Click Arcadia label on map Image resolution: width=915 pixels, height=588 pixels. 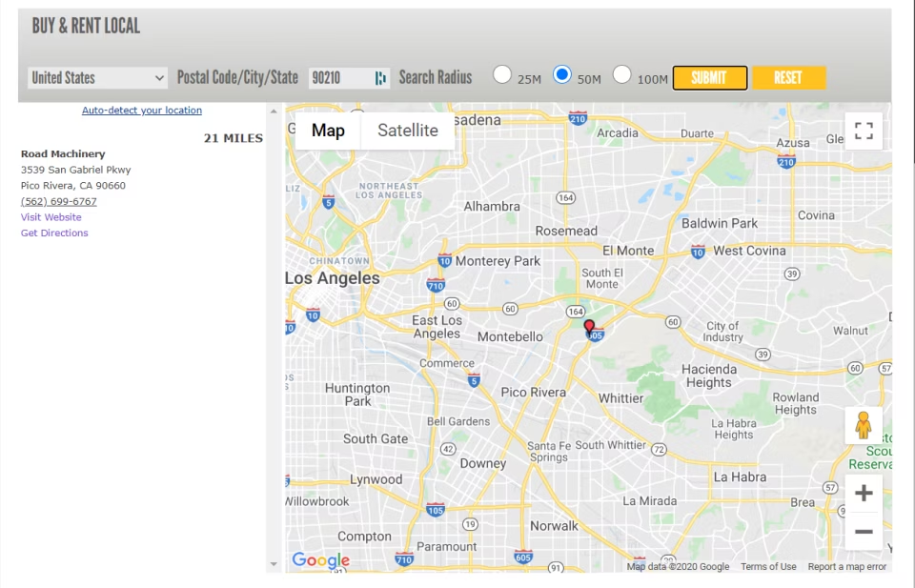click(618, 133)
